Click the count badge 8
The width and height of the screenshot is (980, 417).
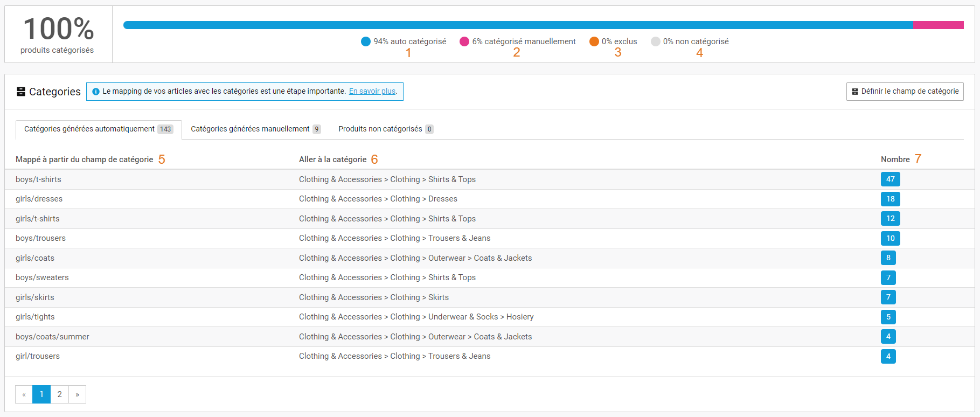(x=888, y=258)
